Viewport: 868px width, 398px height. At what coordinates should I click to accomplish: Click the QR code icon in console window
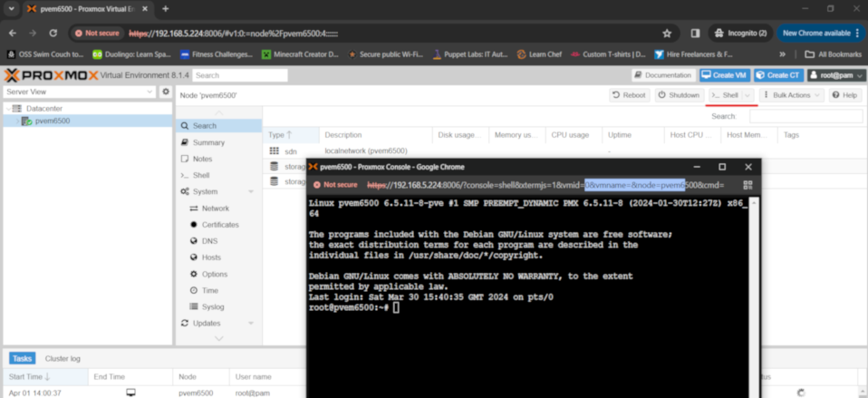pos(747,185)
